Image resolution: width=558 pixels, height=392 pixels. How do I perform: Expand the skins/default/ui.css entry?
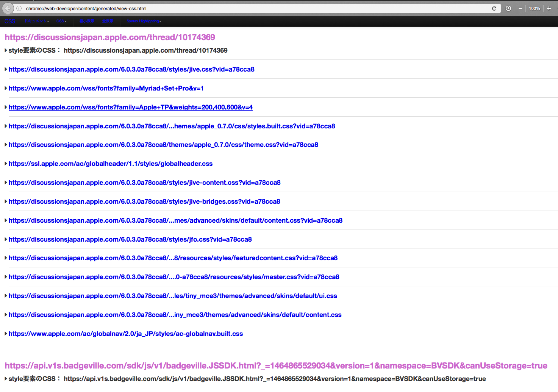point(6,296)
